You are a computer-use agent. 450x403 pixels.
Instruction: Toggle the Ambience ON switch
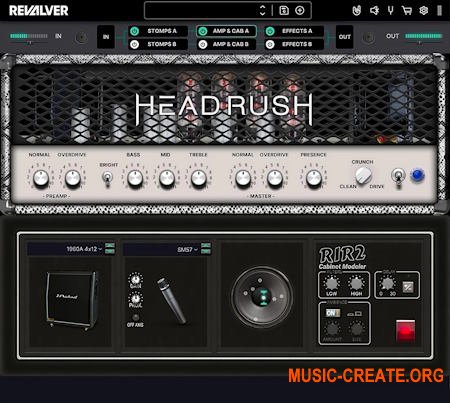click(x=332, y=313)
